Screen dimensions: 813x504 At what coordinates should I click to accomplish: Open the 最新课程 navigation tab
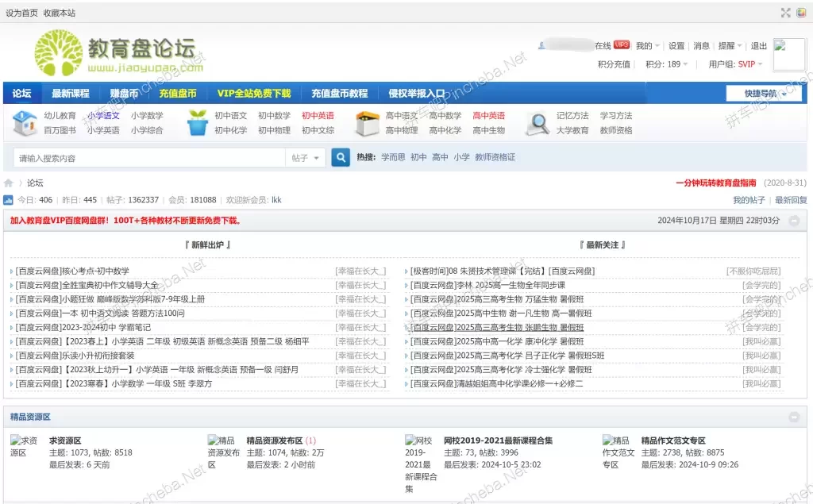pos(71,94)
